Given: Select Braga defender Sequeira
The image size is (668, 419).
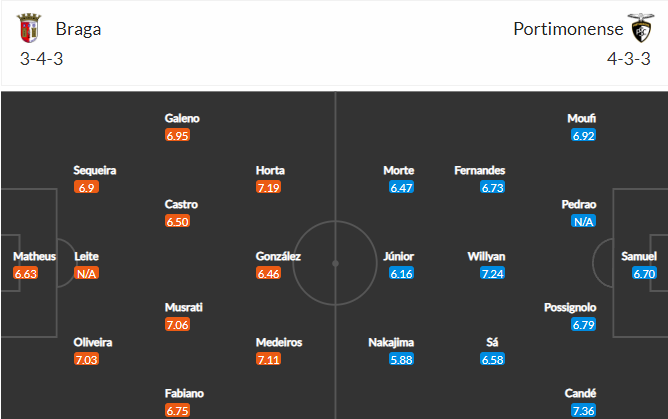Looking at the screenshot, I should pyautogui.click(x=95, y=170).
